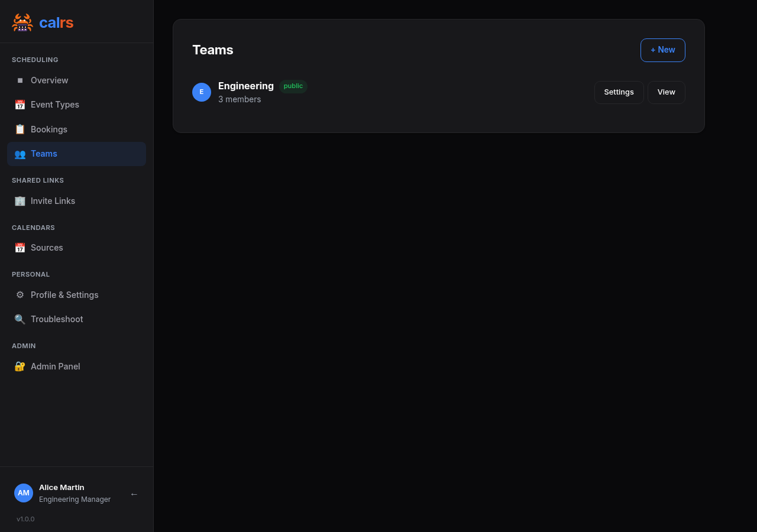Click the Event Types calendar icon
This screenshot has width=757, height=532.
[x=20, y=105]
